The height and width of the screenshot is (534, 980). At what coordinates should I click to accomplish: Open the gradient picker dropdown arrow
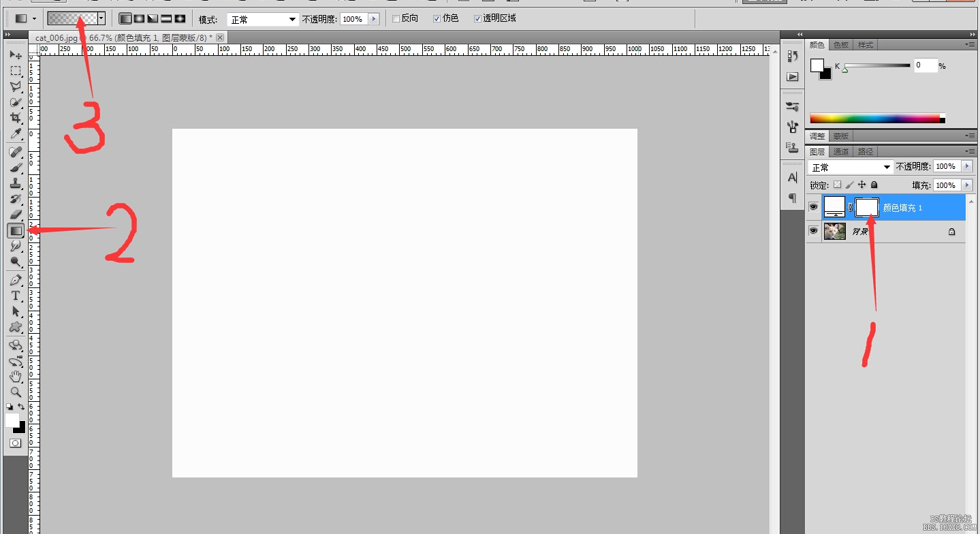[x=101, y=18]
